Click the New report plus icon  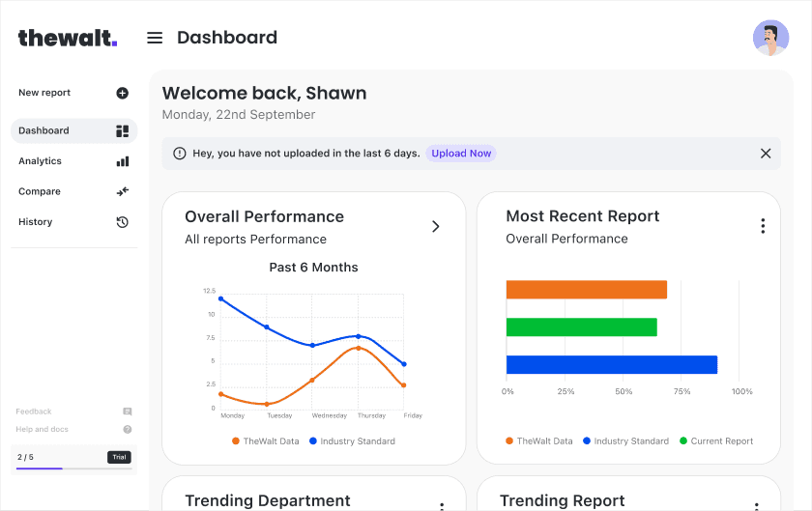click(x=122, y=93)
